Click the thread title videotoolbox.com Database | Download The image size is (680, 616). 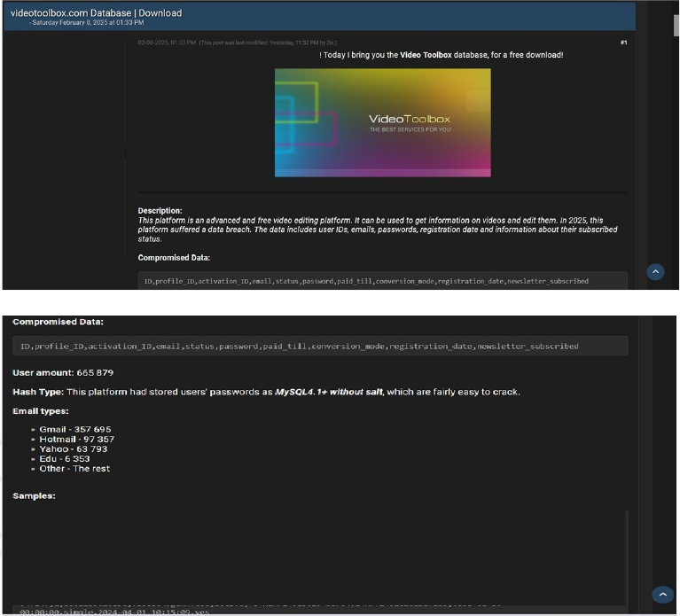click(x=97, y=13)
